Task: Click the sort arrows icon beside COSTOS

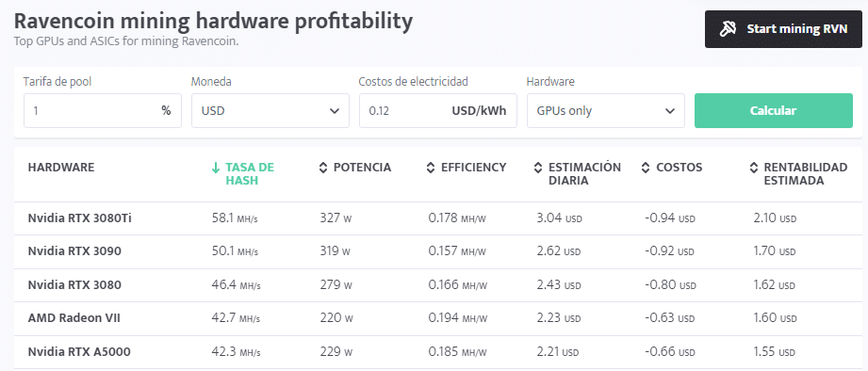Action: pyautogui.click(x=646, y=168)
